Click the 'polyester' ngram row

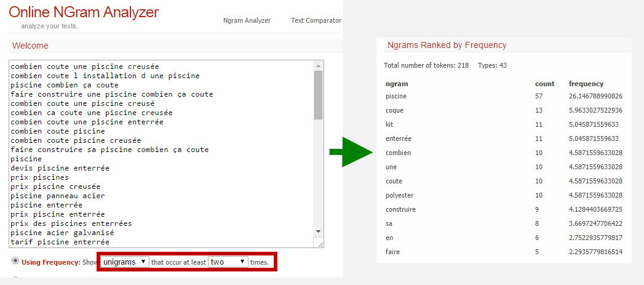(x=504, y=195)
